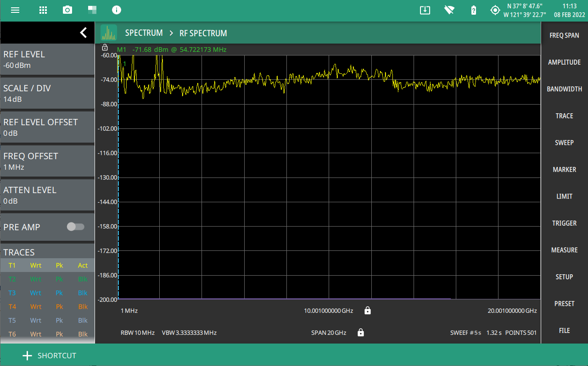Collapse the left panel with back chevron

[x=83, y=33]
